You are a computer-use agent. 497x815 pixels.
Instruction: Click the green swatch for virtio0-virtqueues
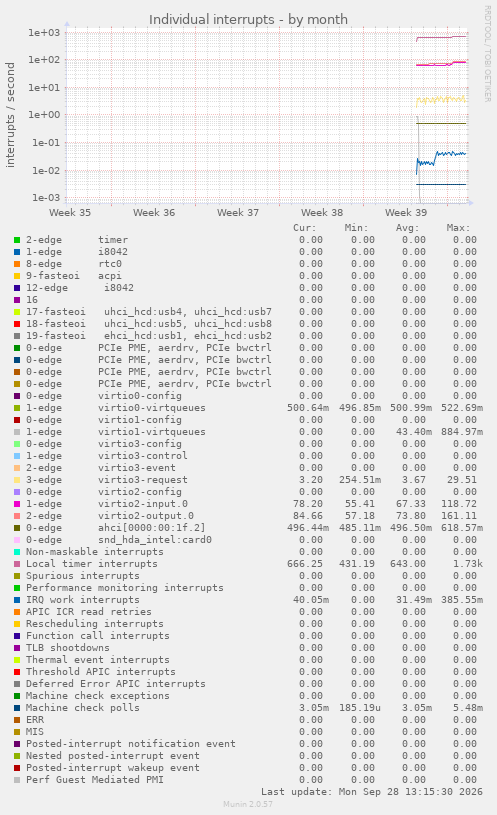pos(17,408)
